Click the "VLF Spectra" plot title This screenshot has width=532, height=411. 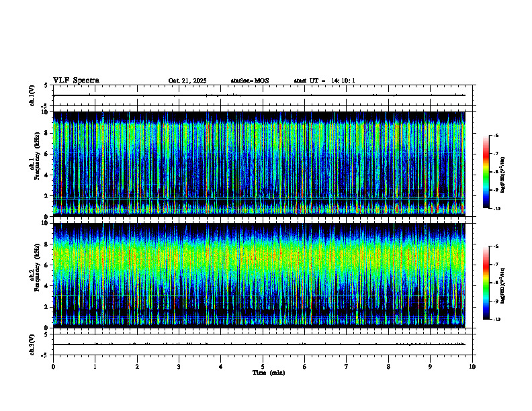tap(76, 81)
